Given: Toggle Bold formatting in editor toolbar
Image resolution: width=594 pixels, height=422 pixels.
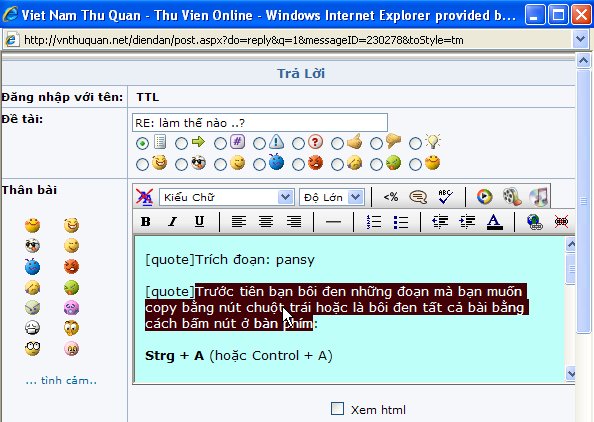Looking at the screenshot, I should tap(146, 221).
